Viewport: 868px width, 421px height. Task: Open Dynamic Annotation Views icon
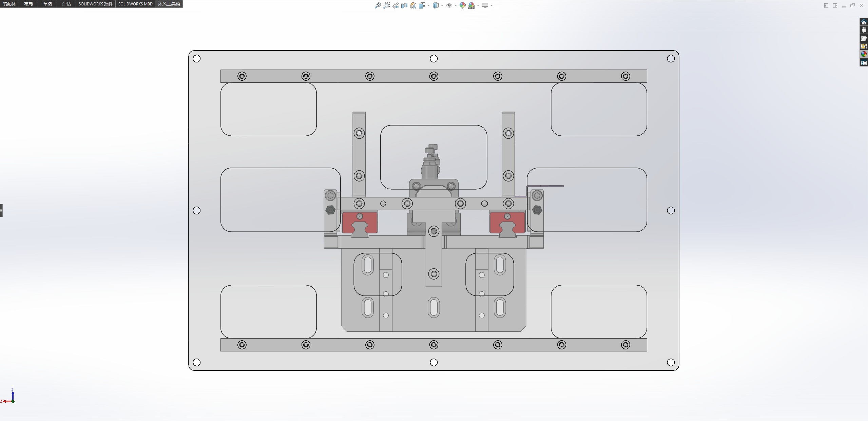tap(413, 5)
